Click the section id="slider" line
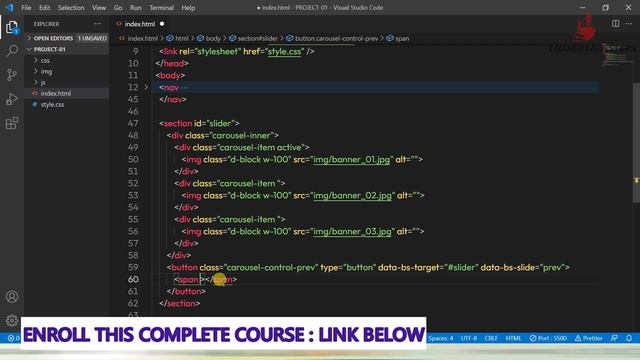The image size is (640, 360). (200, 123)
